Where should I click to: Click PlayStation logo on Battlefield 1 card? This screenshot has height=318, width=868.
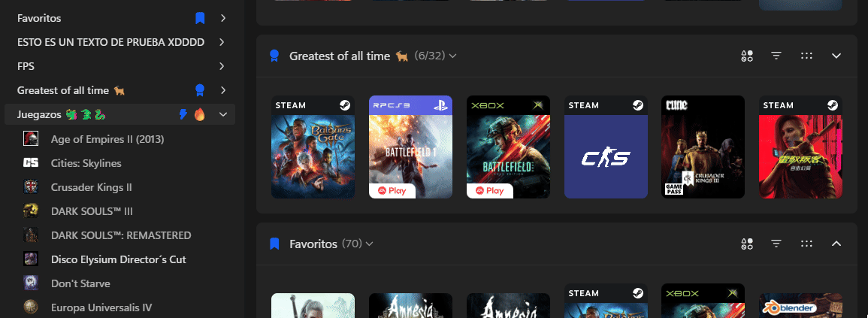coord(440,105)
